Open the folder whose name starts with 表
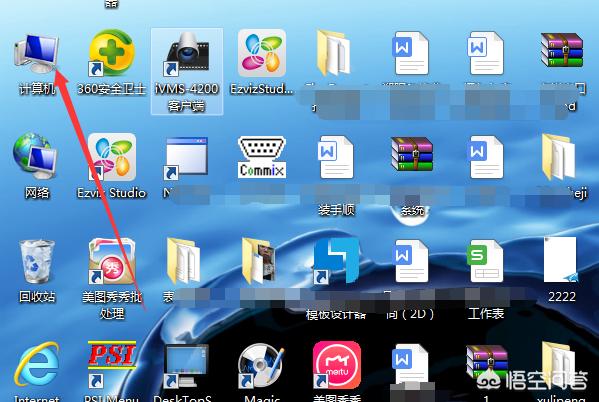The image size is (599, 402). click(184, 261)
